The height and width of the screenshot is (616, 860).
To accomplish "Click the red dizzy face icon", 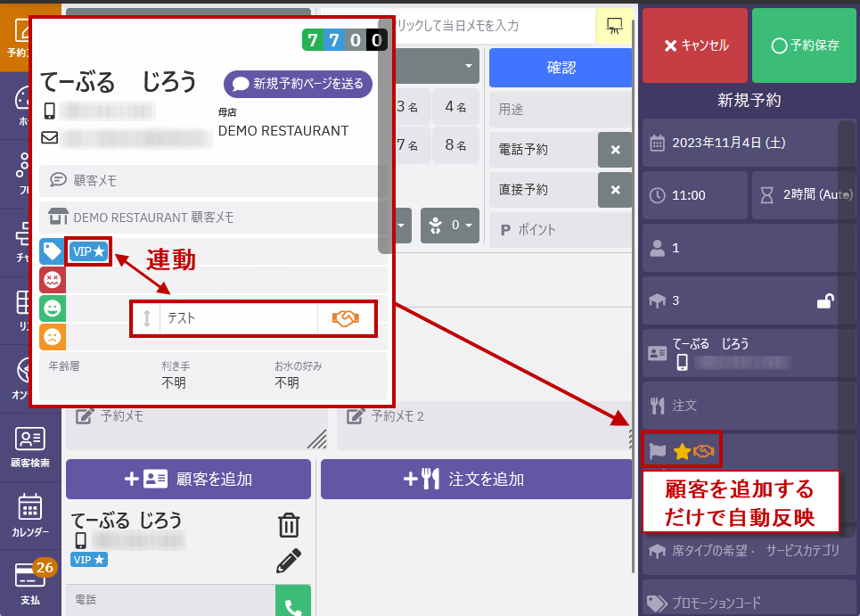I will pyautogui.click(x=53, y=281).
